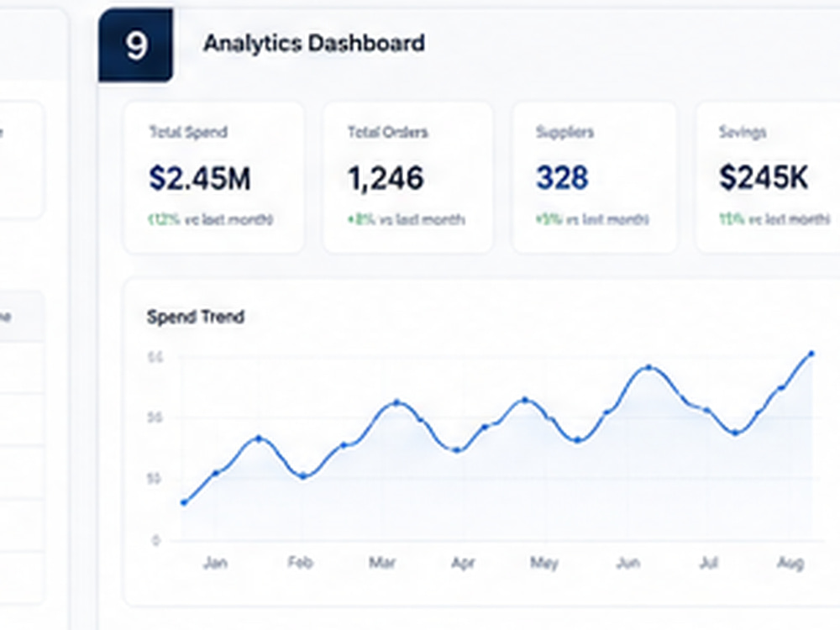The width and height of the screenshot is (840, 630).
Task: Click the May axis label
Action: [x=544, y=563]
